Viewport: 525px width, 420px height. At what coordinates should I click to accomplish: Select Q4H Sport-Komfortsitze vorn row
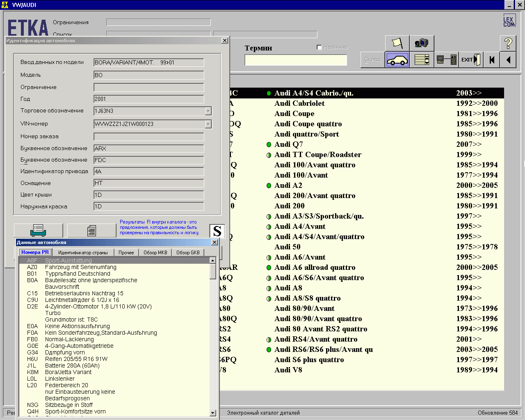click(114, 411)
